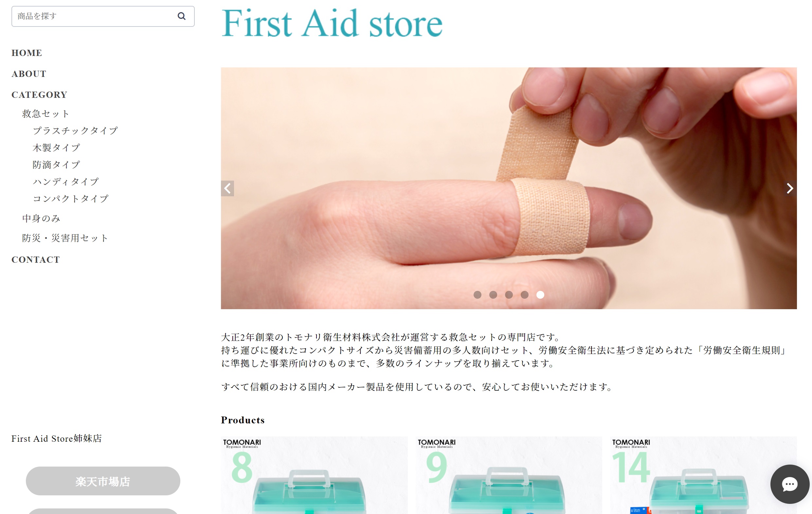The image size is (812, 514).
Task: Select the first carousel dot
Action: point(477,295)
